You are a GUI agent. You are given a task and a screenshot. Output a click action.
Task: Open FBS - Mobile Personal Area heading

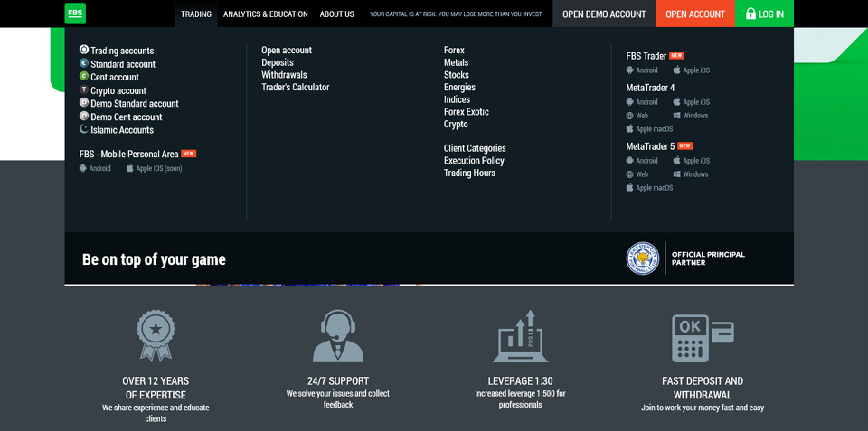click(x=129, y=154)
